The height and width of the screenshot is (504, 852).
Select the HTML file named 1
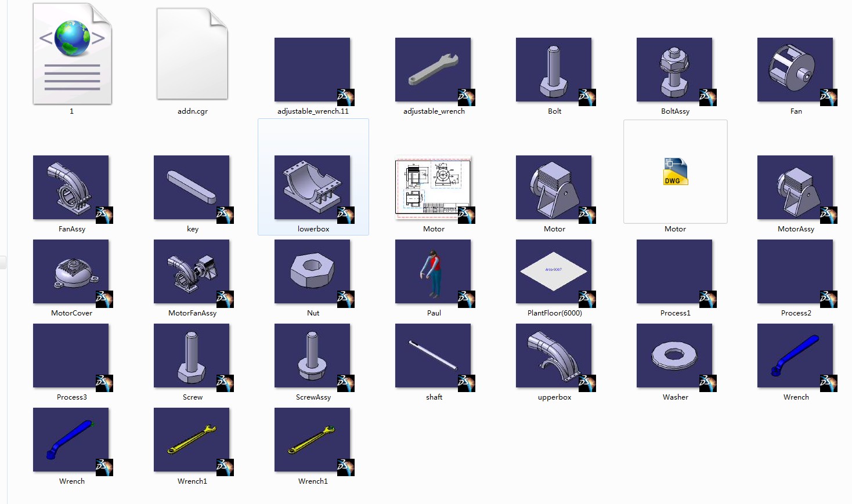point(72,54)
